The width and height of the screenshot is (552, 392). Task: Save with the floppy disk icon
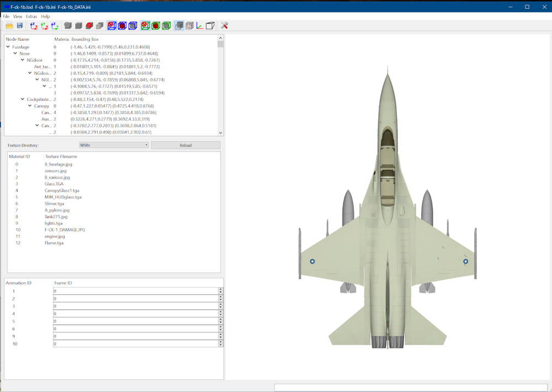tap(20, 26)
